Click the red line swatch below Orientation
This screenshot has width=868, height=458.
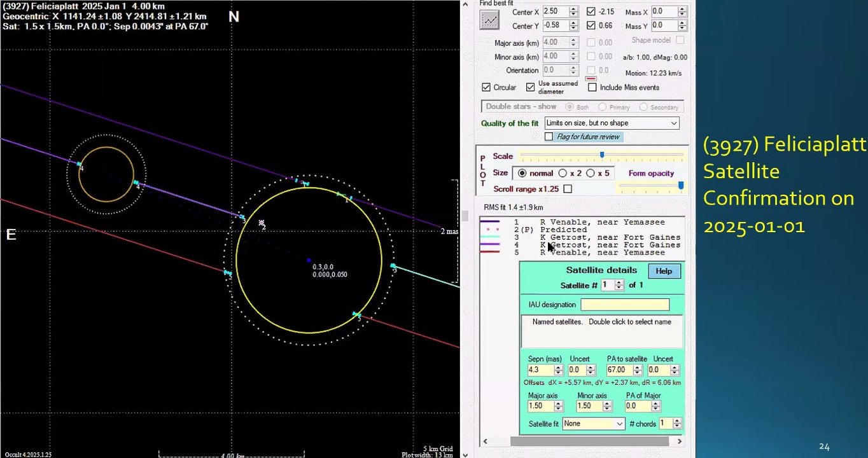[590, 79]
